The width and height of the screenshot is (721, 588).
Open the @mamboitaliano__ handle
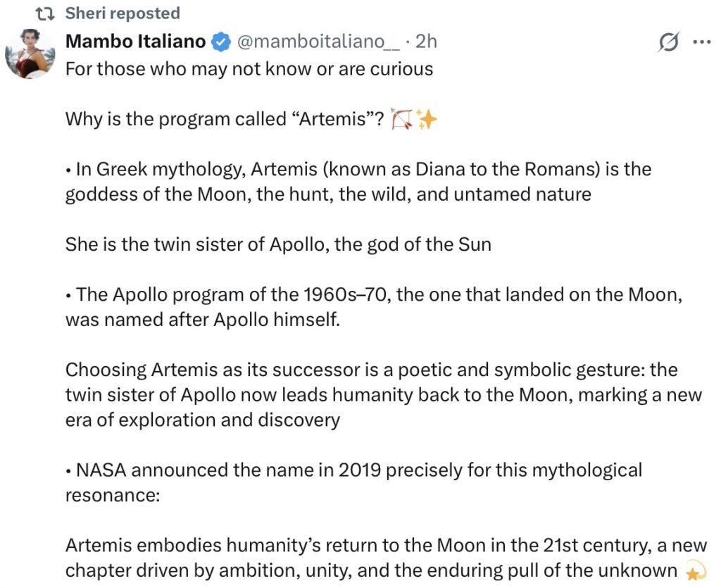click(319, 42)
